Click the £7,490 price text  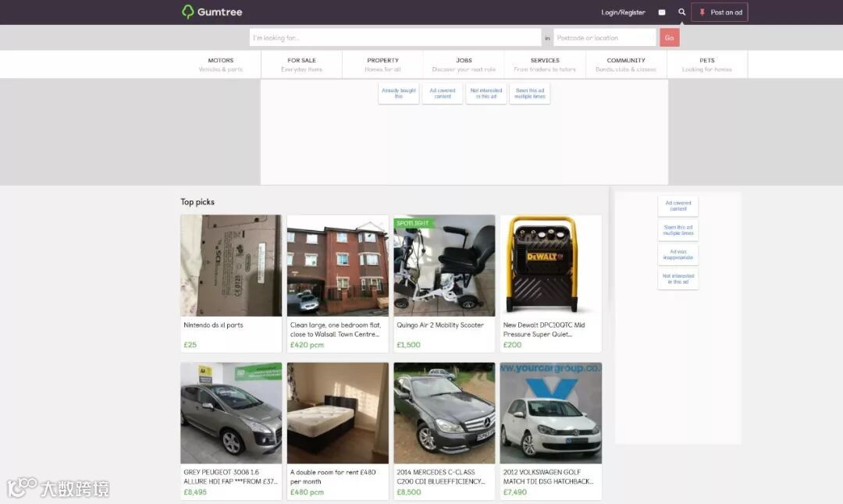tap(515, 492)
